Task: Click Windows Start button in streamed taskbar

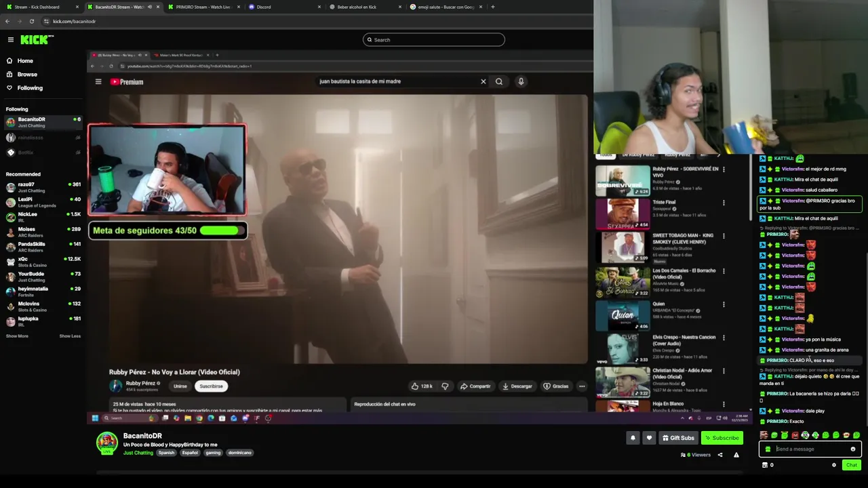Action: pyautogui.click(x=95, y=418)
